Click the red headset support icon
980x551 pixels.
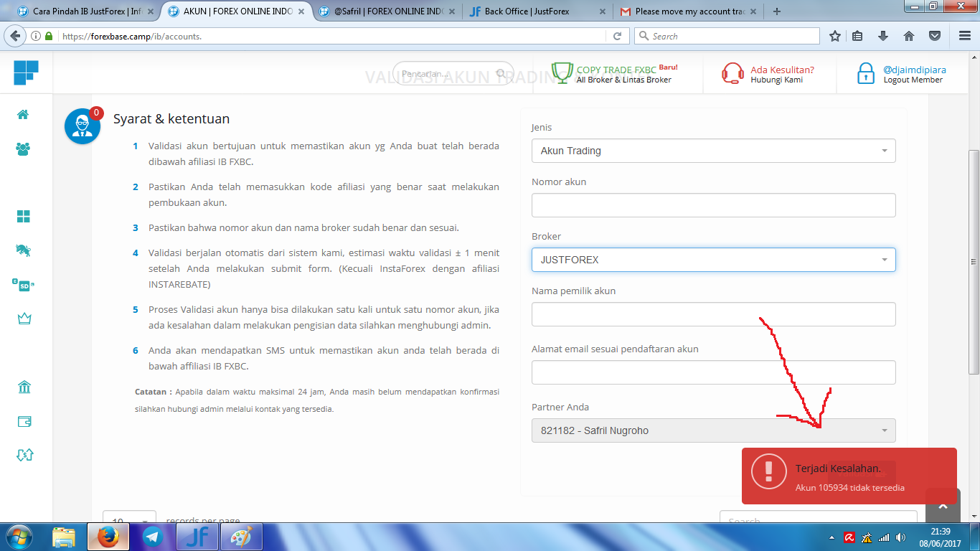[x=733, y=73]
